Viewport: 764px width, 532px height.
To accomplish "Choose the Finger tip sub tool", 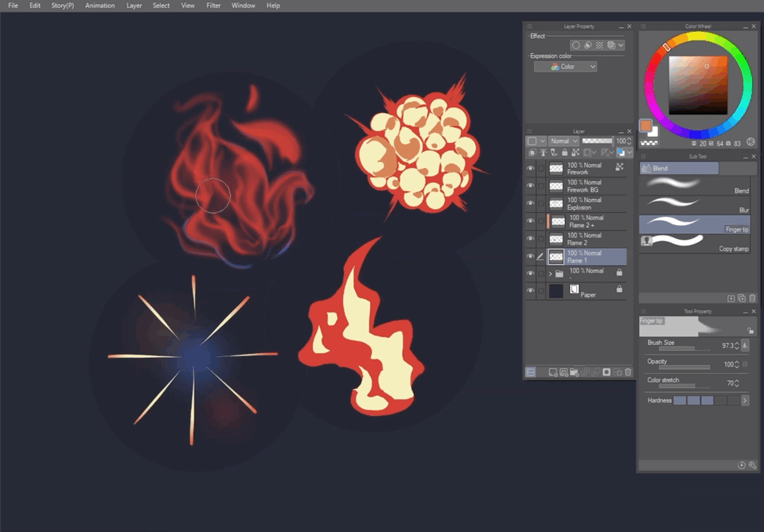I will pyautogui.click(x=695, y=224).
